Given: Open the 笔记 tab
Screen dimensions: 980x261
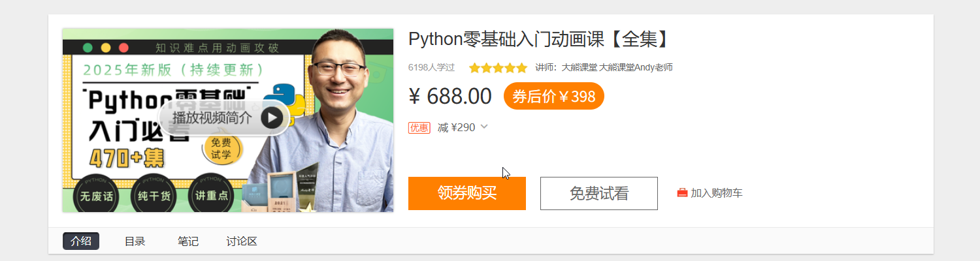Looking at the screenshot, I should coord(188,241).
